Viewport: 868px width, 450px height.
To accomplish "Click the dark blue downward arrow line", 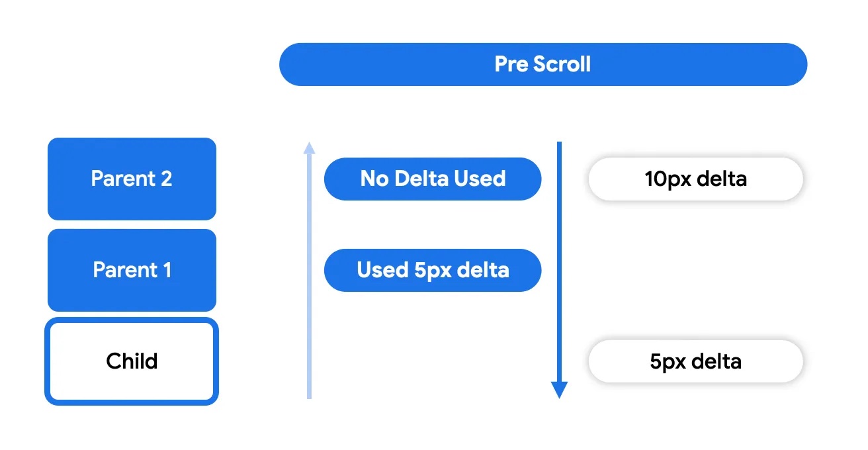I will [x=559, y=265].
